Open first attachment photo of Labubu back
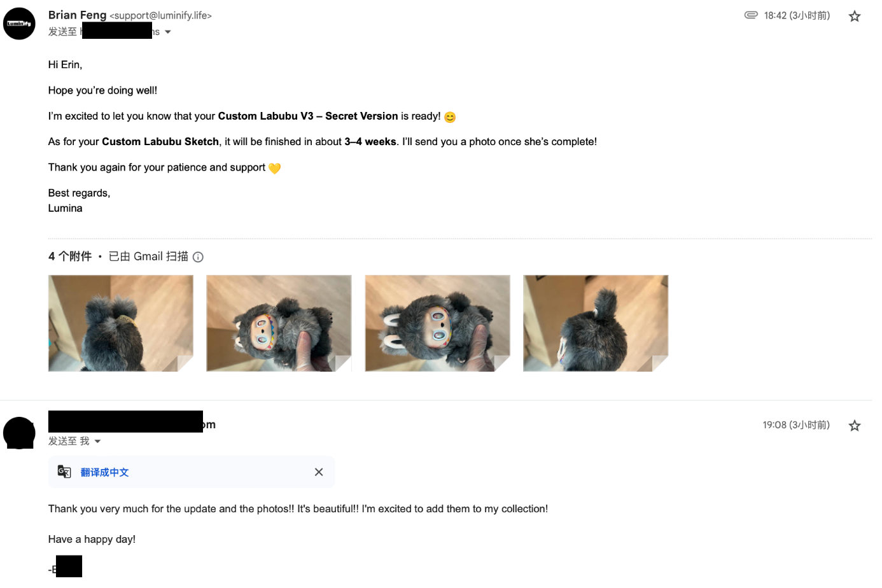This screenshot has width=882, height=588. tap(120, 323)
